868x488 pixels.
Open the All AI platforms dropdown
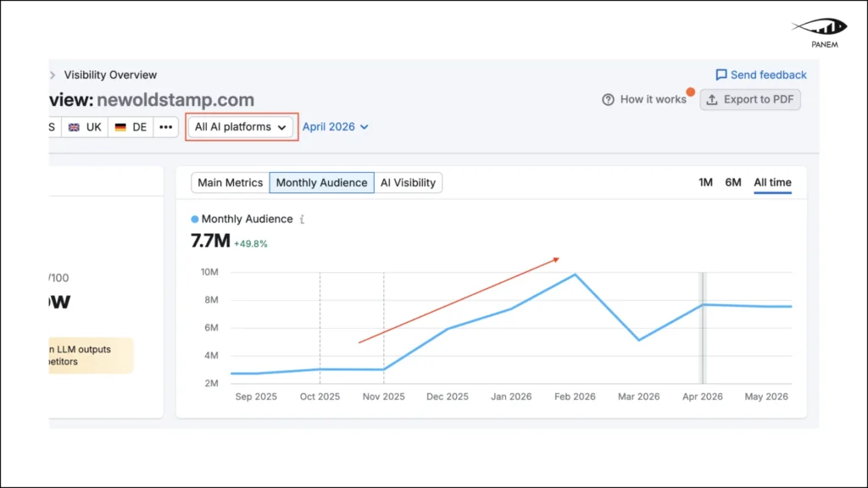240,127
